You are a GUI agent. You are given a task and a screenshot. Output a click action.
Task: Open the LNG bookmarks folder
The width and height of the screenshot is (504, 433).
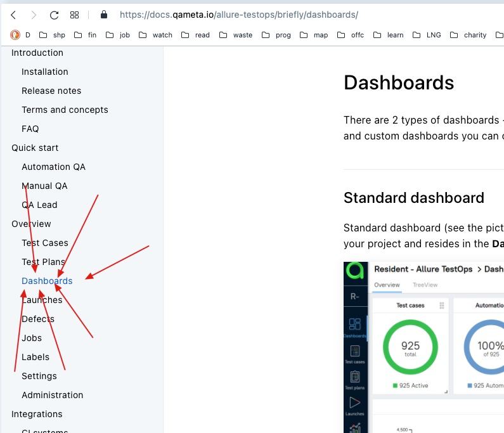tap(427, 35)
